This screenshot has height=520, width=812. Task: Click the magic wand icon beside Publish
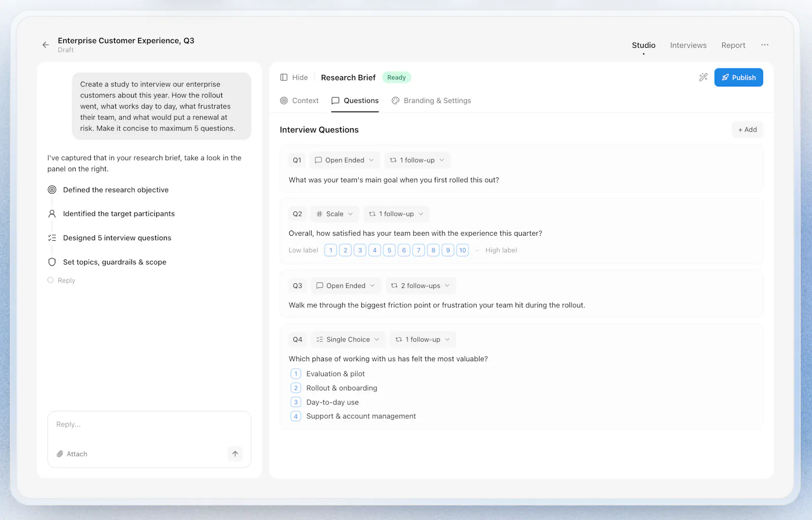[703, 77]
